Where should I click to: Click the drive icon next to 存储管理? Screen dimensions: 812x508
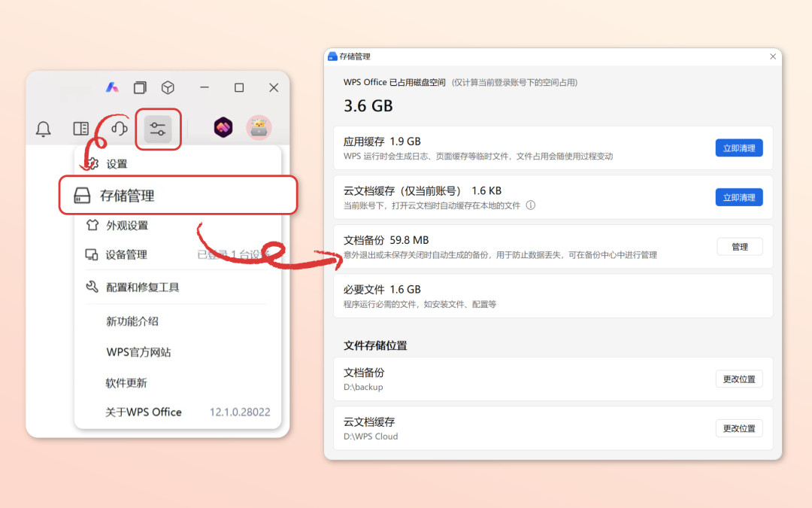point(82,196)
